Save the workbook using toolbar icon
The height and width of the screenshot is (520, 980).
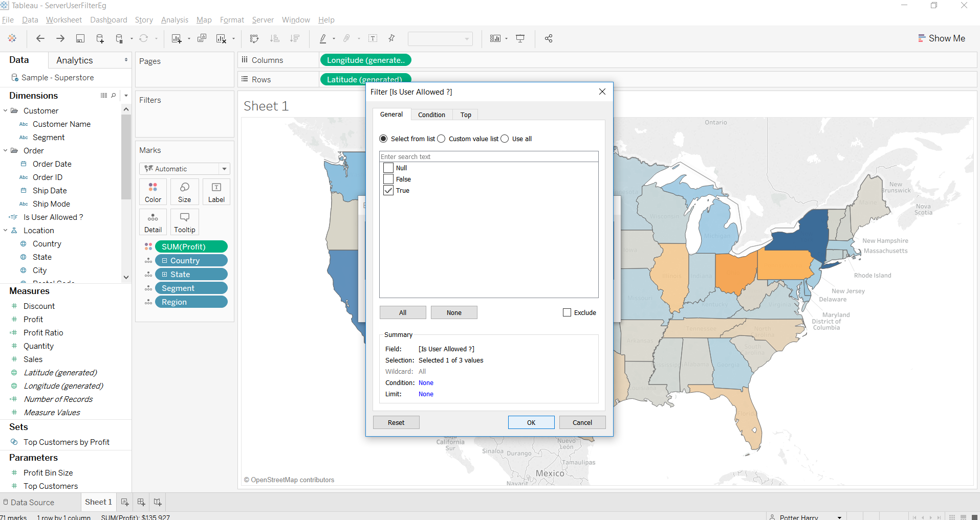click(80, 38)
